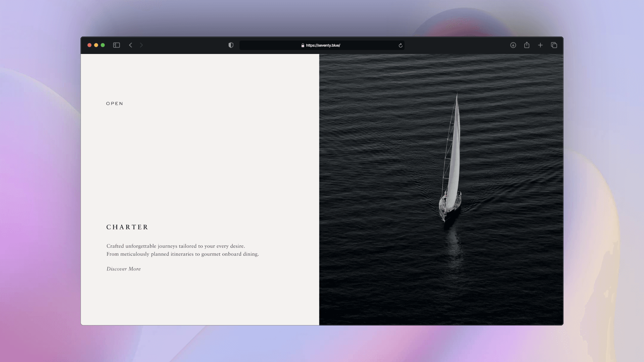Toggle fullscreen with the green traffic light

[x=103, y=45]
